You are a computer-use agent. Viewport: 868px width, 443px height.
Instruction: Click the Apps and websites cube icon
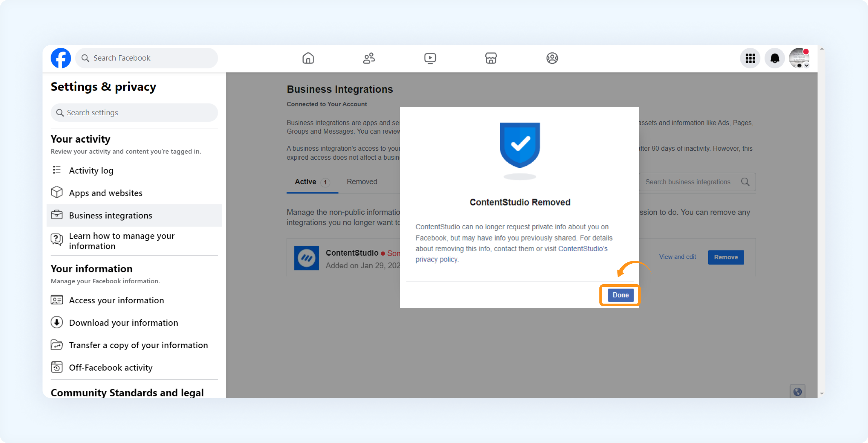(57, 192)
